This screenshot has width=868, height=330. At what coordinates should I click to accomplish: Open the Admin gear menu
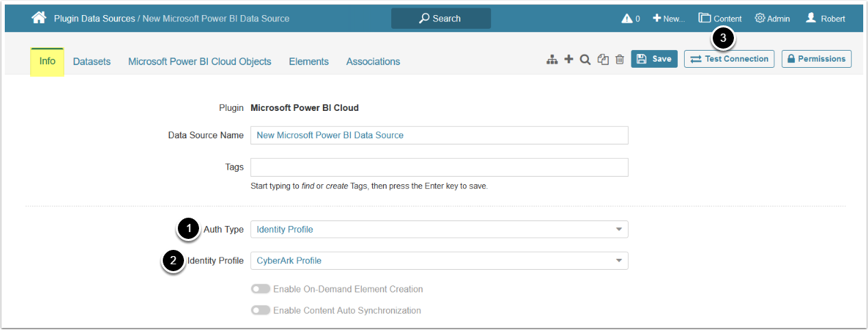pyautogui.click(x=772, y=18)
